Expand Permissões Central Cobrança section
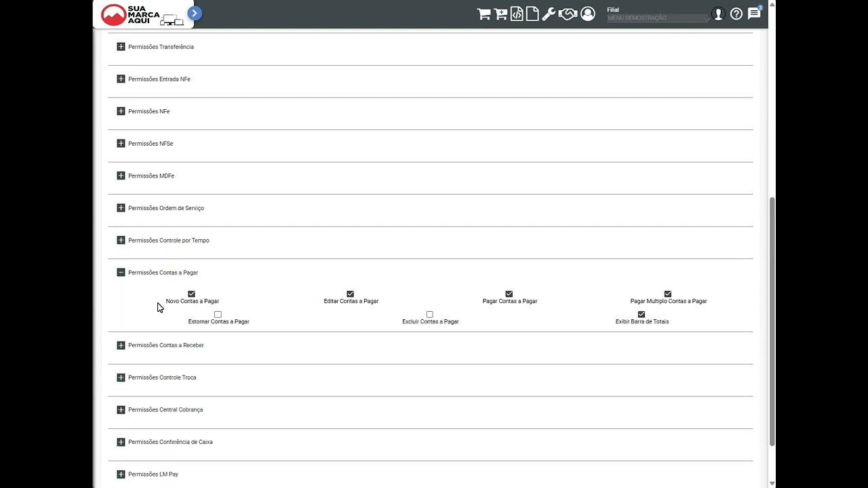This screenshot has height=488, width=868. [x=121, y=409]
